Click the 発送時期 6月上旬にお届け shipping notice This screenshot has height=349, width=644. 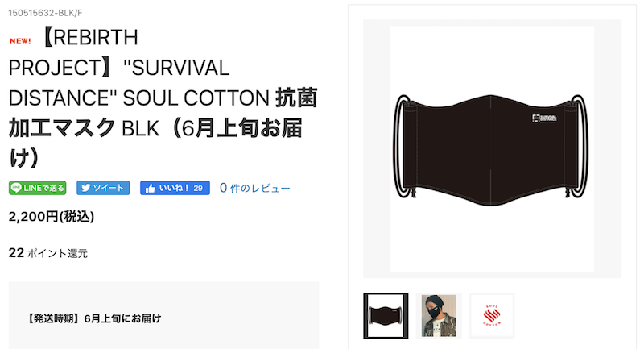(x=93, y=318)
